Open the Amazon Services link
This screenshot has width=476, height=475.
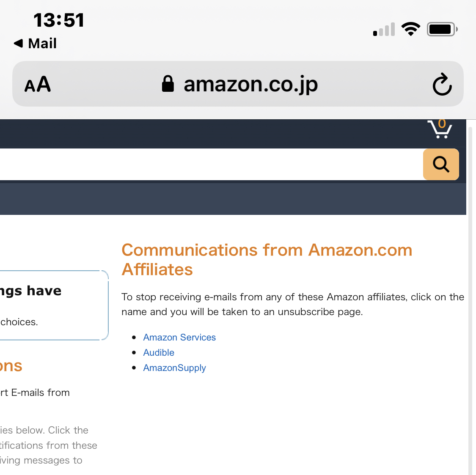pyautogui.click(x=179, y=338)
